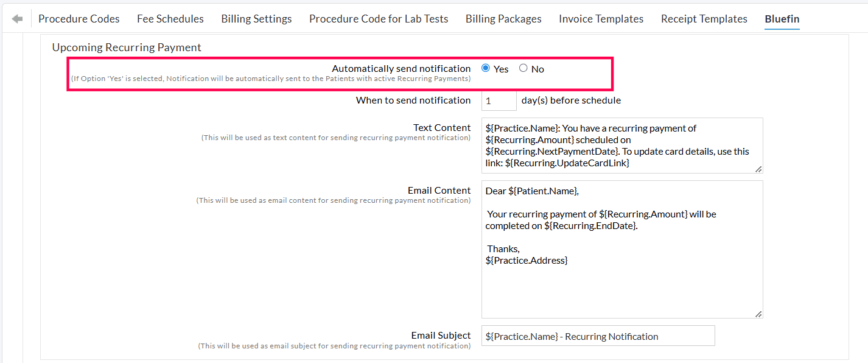Screen dimensions: 868x363
Task: Click the Email Subject input field
Action: pyautogui.click(x=598, y=336)
